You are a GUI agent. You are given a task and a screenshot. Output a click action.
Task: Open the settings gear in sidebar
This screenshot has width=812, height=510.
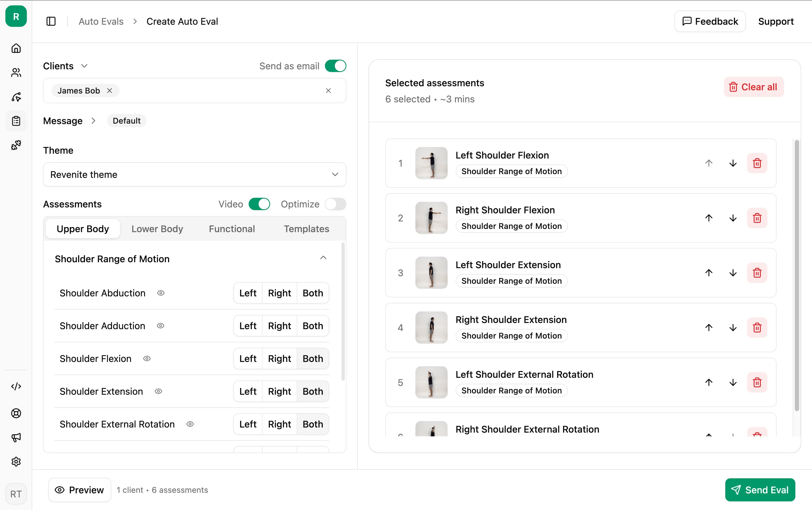tap(16, 462)
